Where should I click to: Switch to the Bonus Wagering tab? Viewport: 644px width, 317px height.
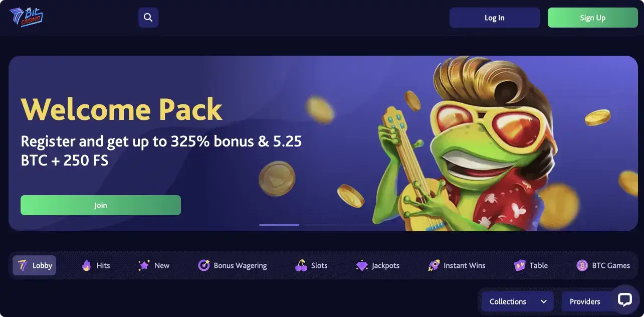[233, 265]
